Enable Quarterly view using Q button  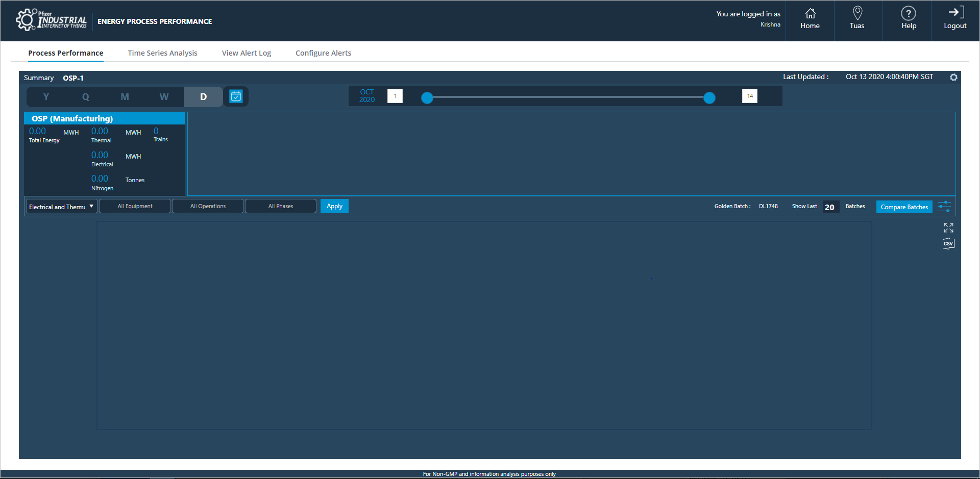click(85, 96)
